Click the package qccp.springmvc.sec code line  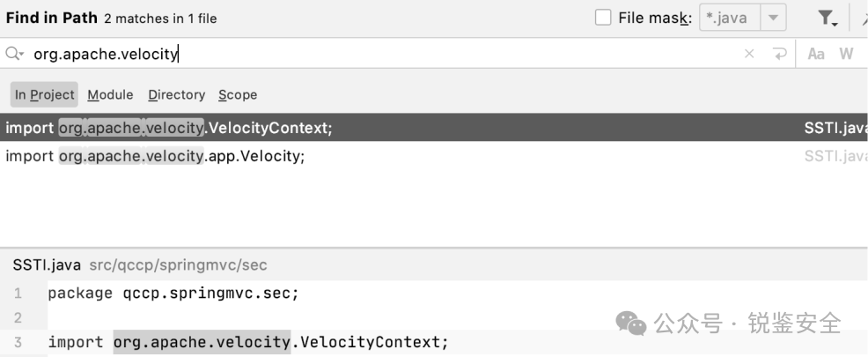pos(173,294)
